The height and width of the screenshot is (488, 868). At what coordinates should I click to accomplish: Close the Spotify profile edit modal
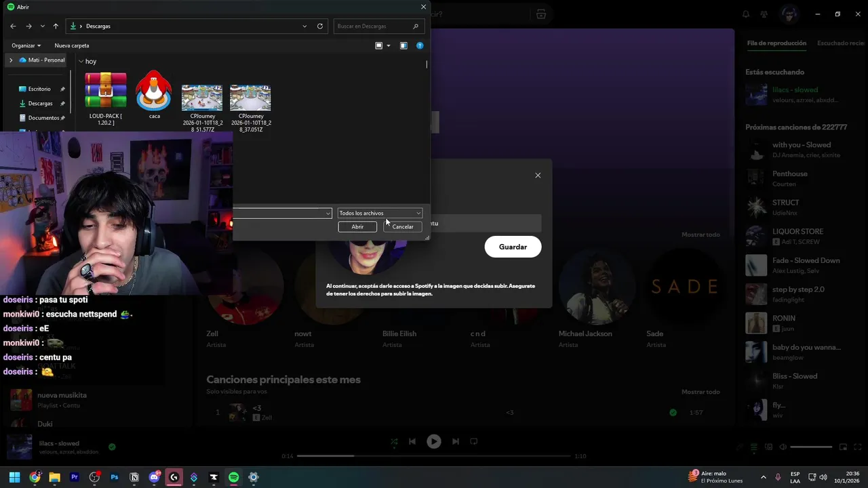538,176
